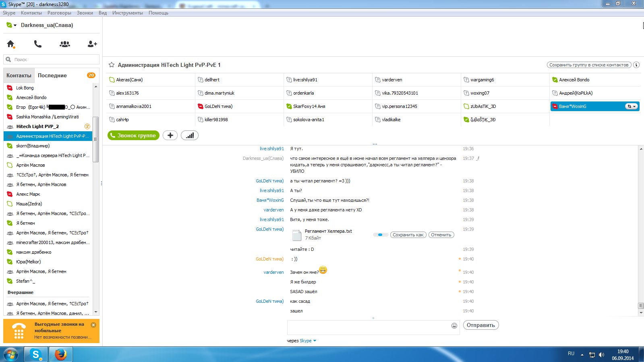Click laughing emoticon in varderven message

pyautogui.click(x=323, y=270)
